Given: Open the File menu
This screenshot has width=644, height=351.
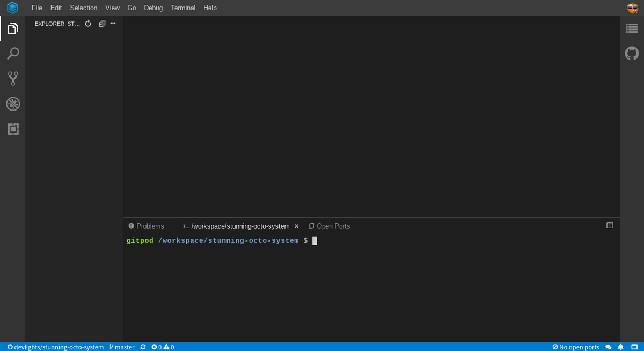Looking at the screenshot, I should 37,8.
